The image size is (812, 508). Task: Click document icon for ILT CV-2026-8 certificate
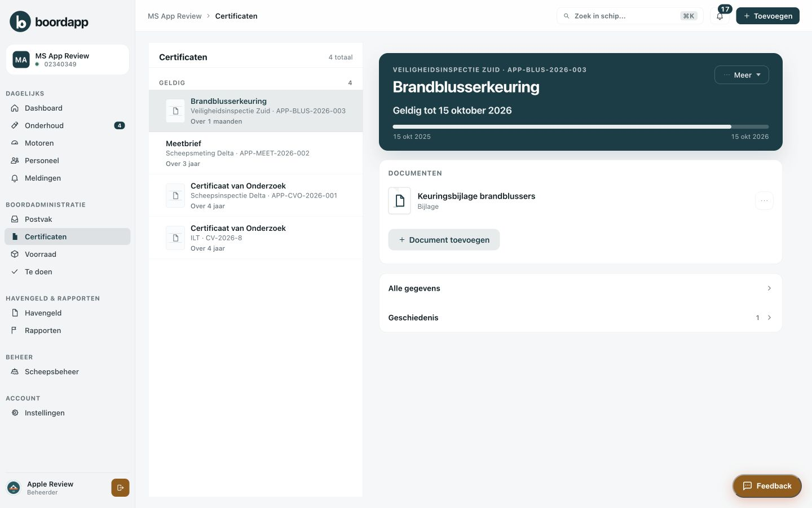coord(175,238)
